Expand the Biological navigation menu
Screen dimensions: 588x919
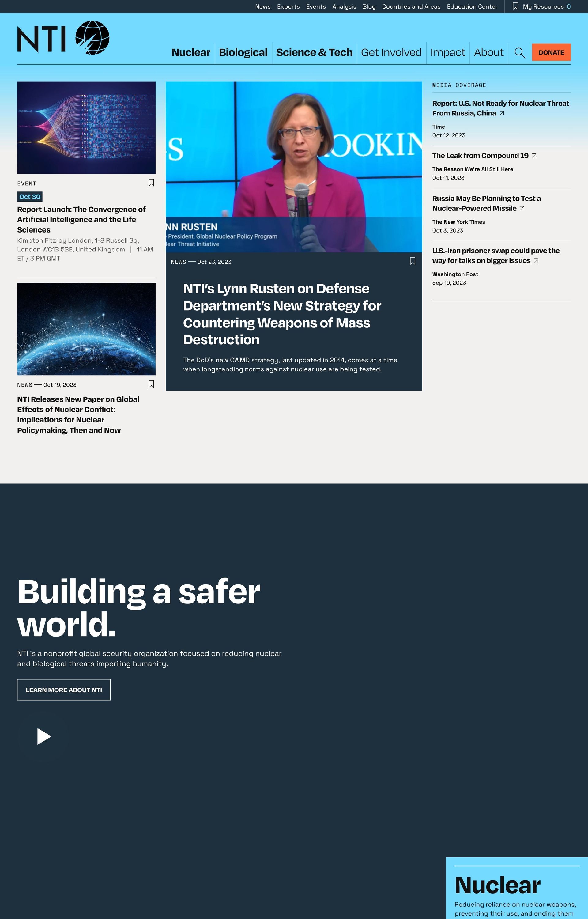(x=243, y=53)
